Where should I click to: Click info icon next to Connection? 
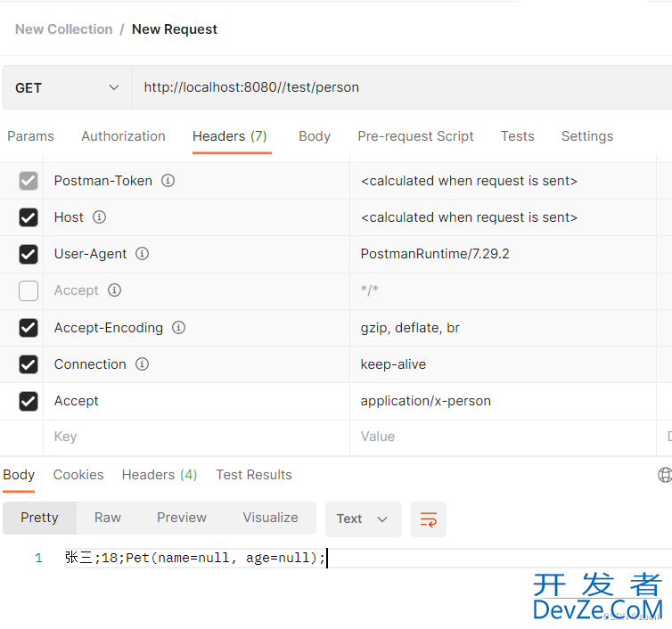point(142,364)
